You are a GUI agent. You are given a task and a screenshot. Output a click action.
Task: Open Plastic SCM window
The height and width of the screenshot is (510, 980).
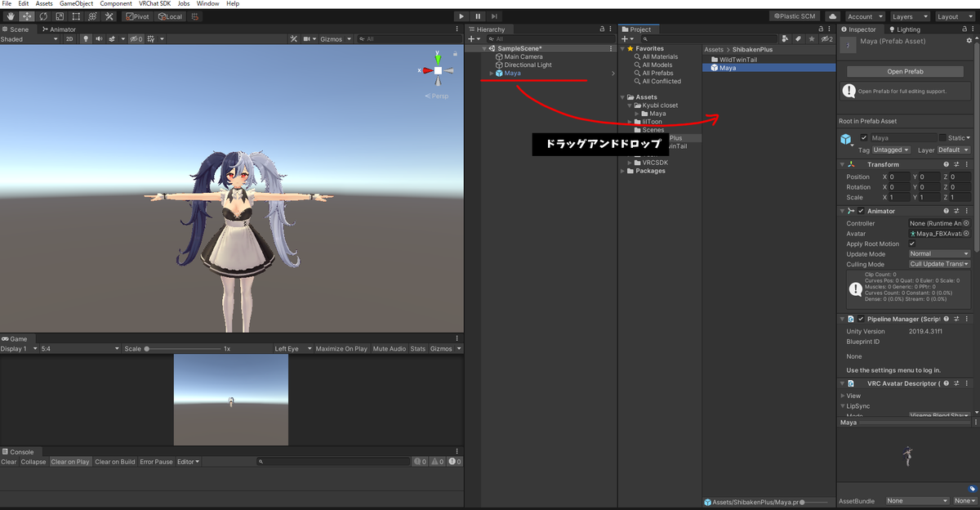tap(795, 16)
